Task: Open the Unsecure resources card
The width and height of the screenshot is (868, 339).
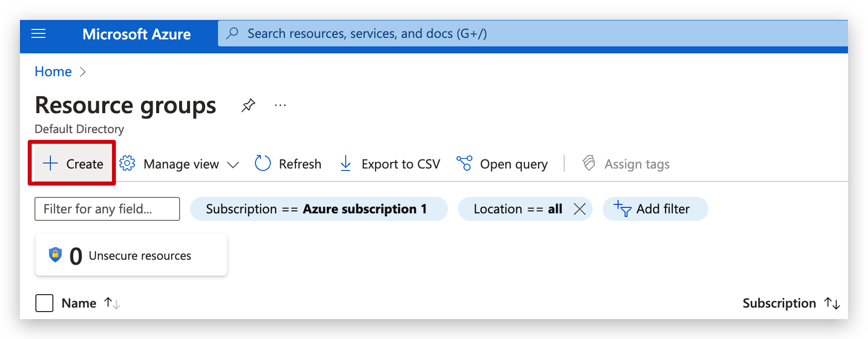Action: 131,255
